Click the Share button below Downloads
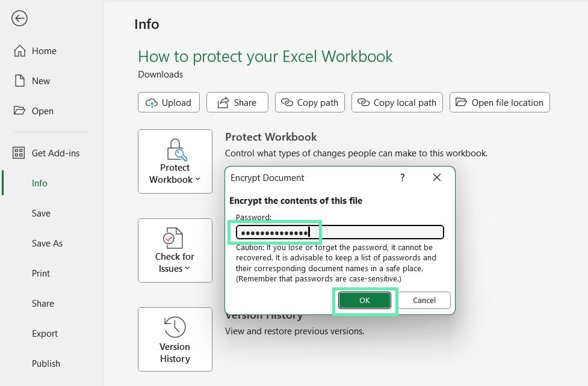Image resolution: width=588 pixels, height=386 pixels. [237, 102]
